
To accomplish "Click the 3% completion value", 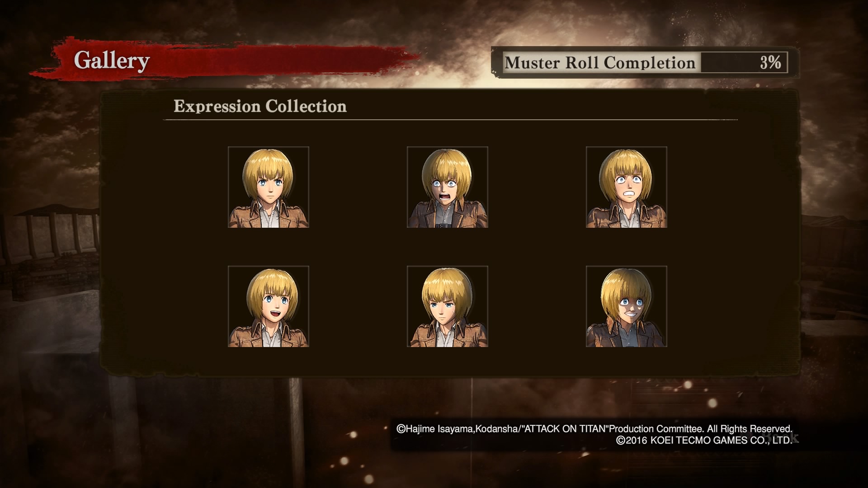I will [770, 62].
